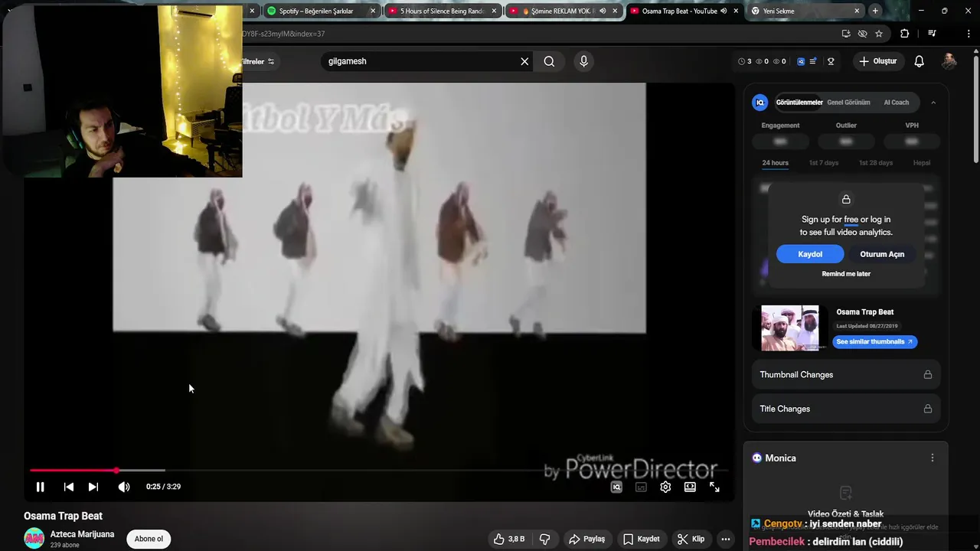Open the Chrome extensions puzzle icon
980x551 pixels.
coord(905,34)
